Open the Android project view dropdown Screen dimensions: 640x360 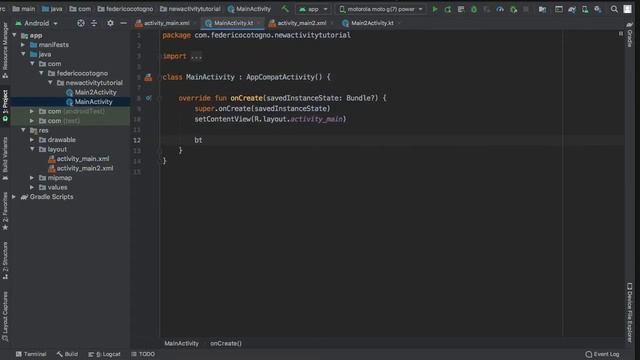pos(36,23)
